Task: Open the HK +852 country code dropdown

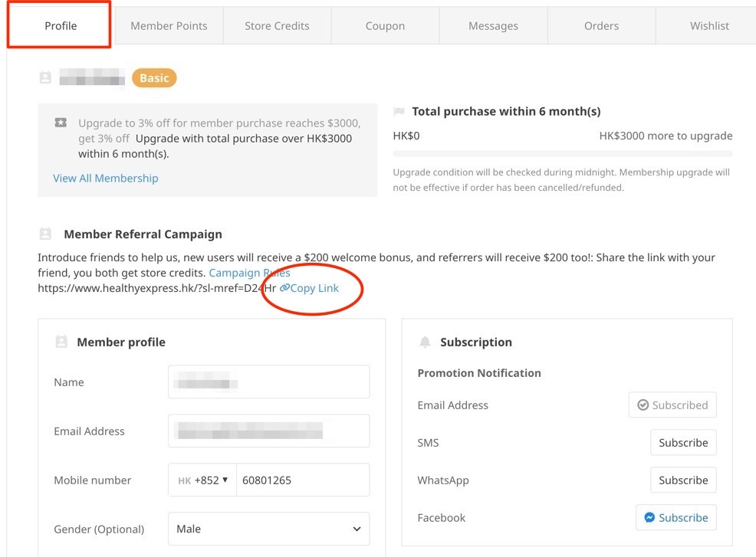Action: point(202,480)
